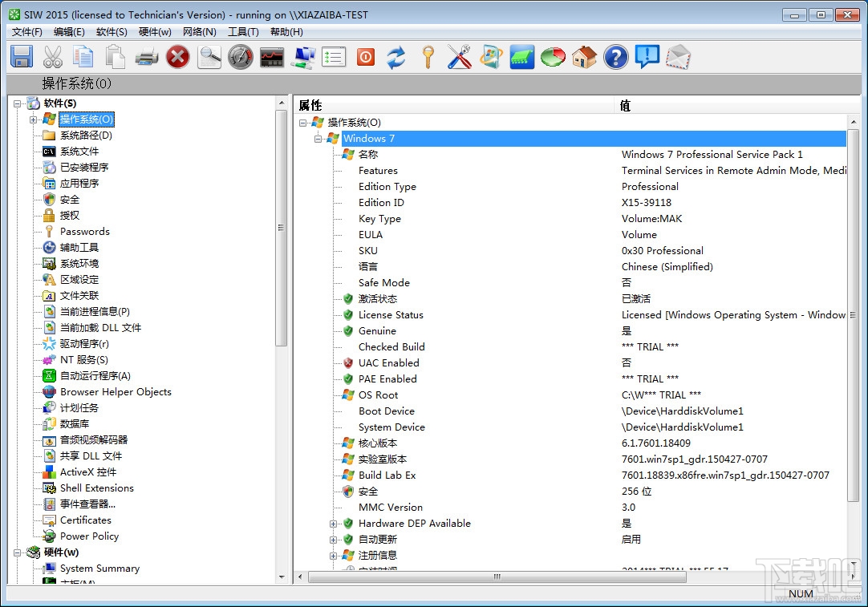The image size is (868, 607).
Task: Collapse the 硬件(w) tree root node
Action: click(x=17, y=552)
